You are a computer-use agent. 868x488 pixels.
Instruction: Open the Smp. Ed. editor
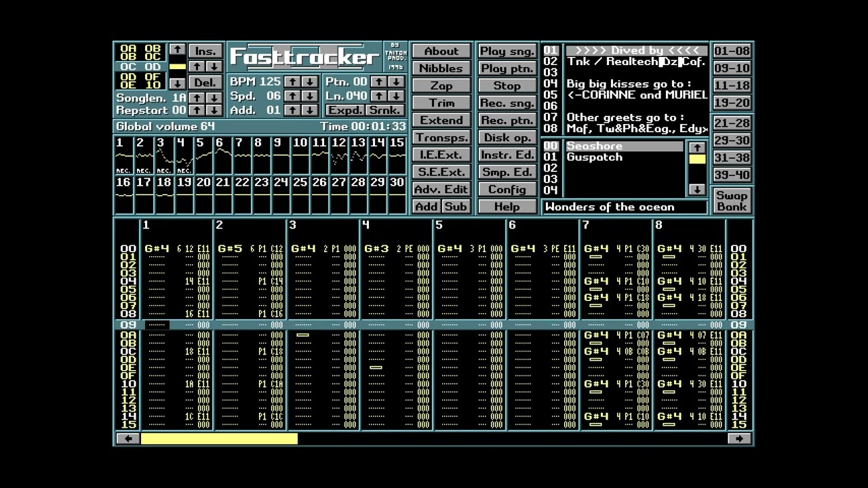click(507, 172)
